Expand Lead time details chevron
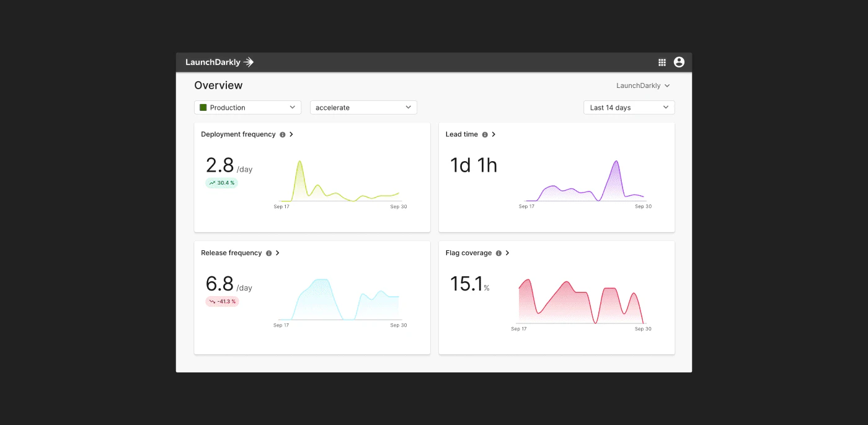 494,134
